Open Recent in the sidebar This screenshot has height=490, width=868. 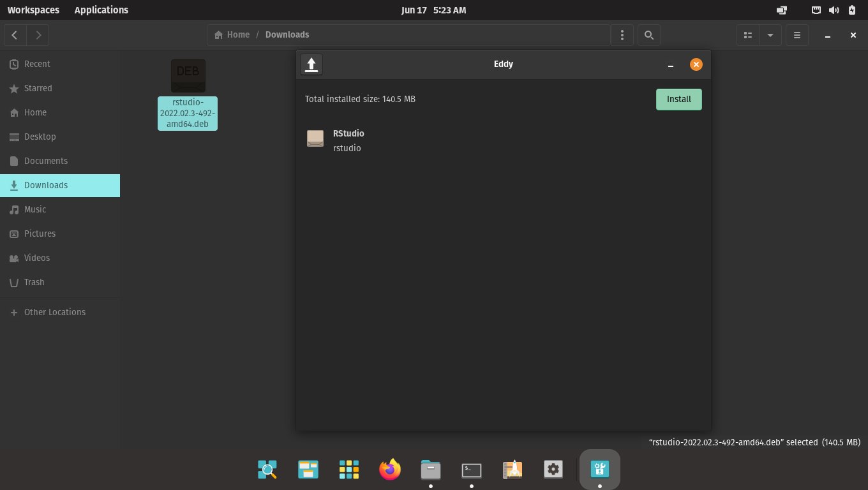tap(60, 64)
